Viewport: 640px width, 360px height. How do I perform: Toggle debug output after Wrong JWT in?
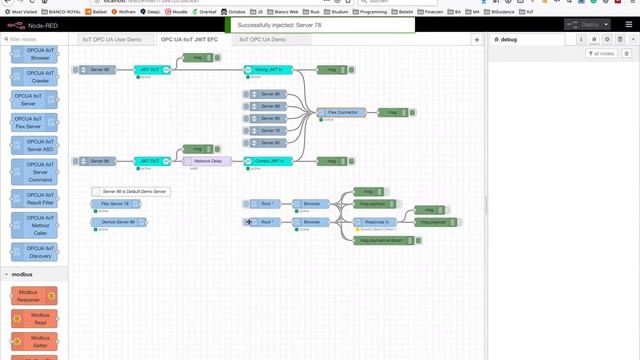(x=351, y=70)
